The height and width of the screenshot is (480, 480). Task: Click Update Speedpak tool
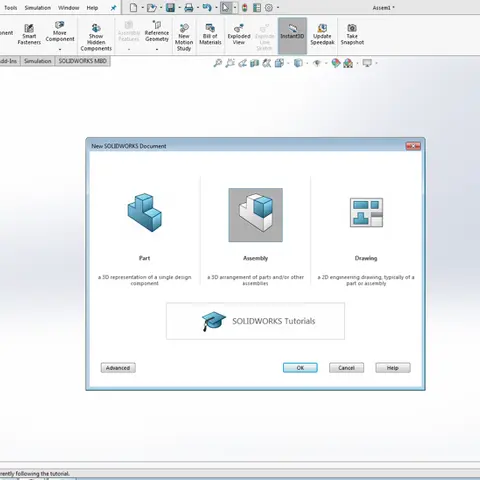coord(322,34)
